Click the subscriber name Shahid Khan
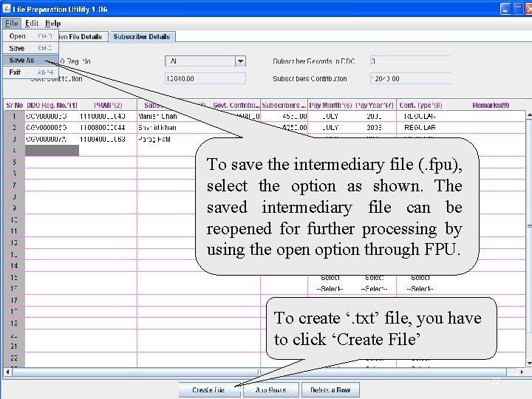 (157, 128)
